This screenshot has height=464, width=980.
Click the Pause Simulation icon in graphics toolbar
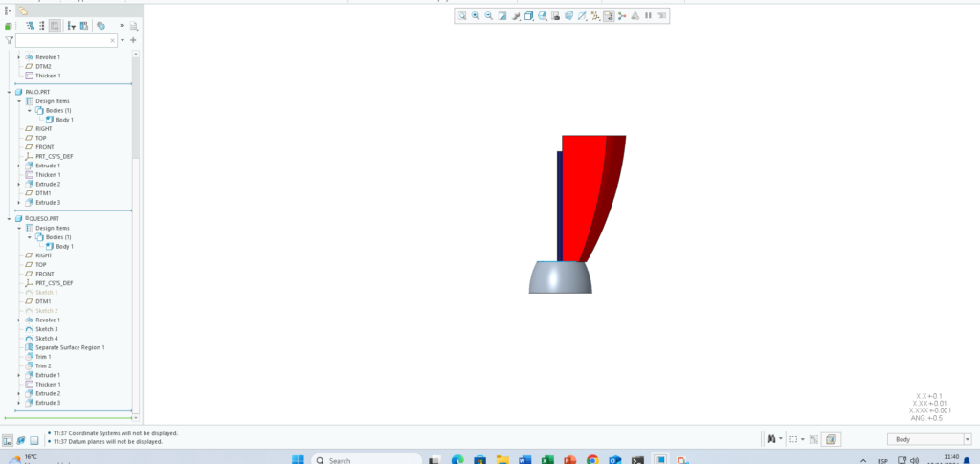(x=648, y=15)
